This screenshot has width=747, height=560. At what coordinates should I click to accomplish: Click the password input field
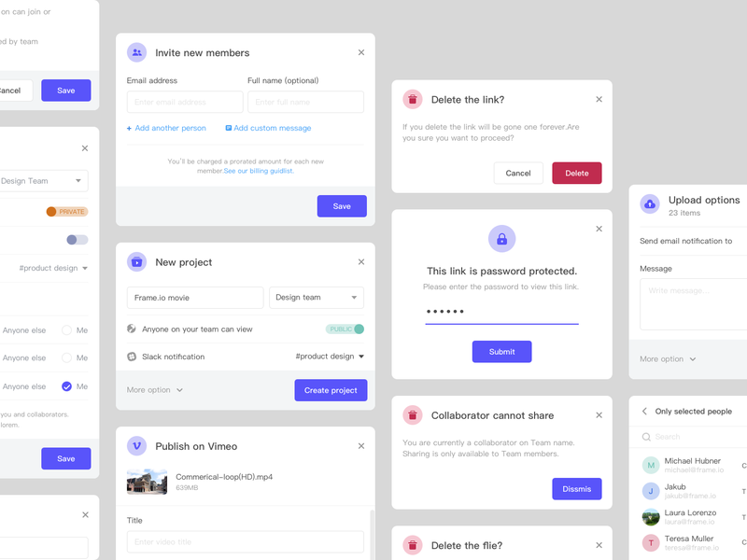(x=501, y=312)
